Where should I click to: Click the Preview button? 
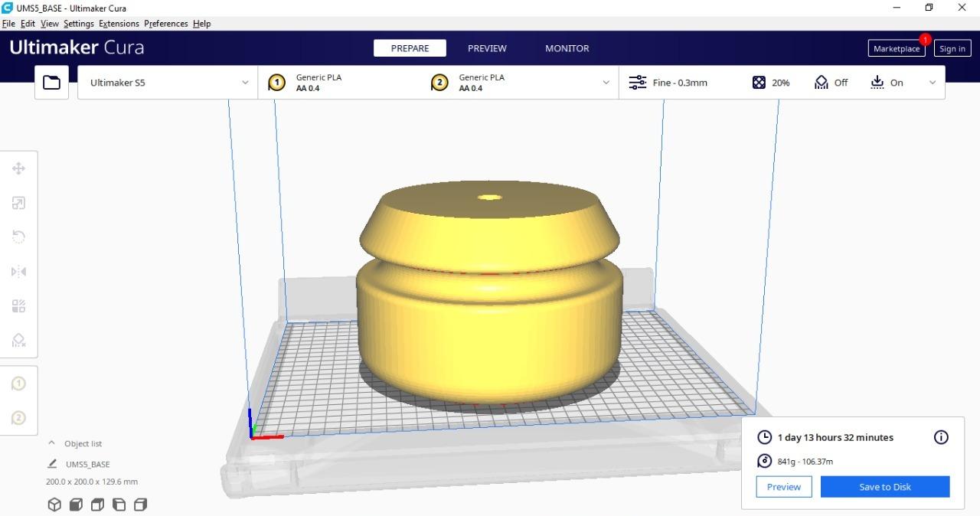point(784,487)
